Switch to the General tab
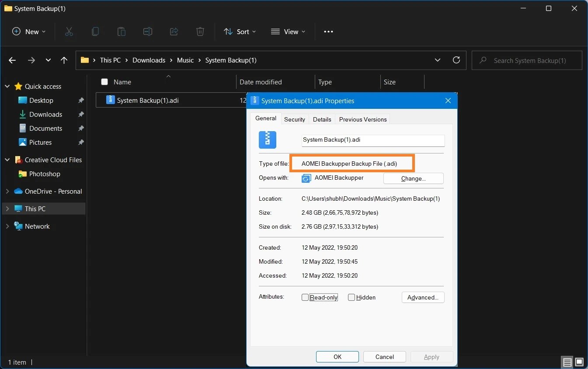588x369 pixels. (x=266, y=118)
